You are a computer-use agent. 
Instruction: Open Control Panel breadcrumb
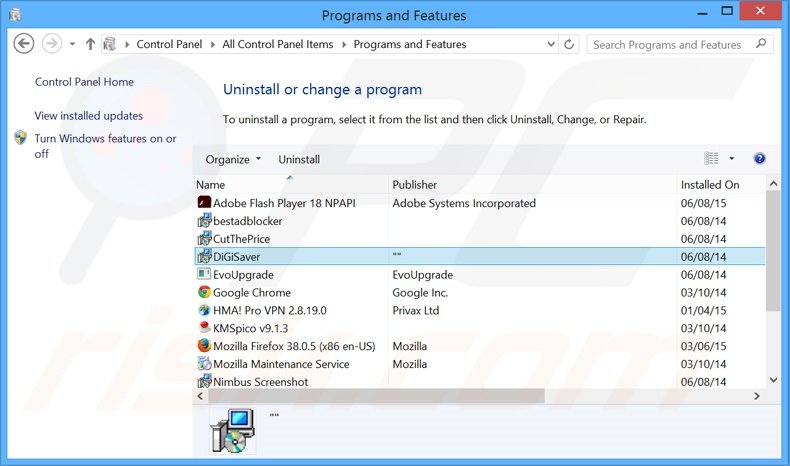click(169, 44)
